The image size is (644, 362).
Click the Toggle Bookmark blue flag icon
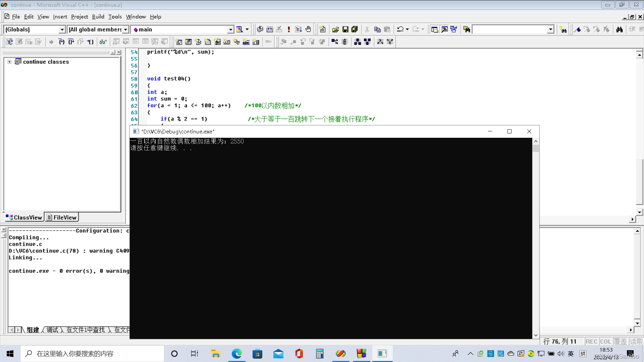[x=577, y=29]
